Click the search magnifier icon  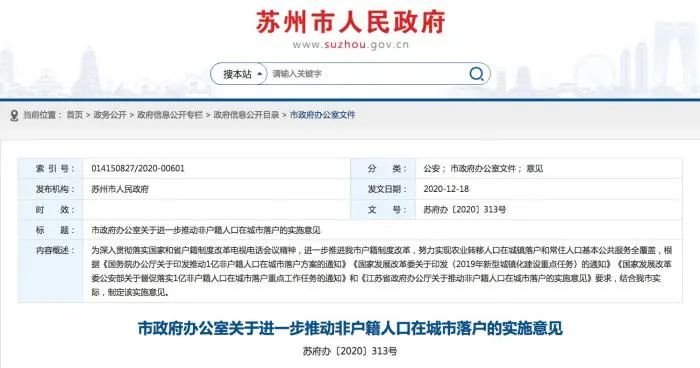476,74
